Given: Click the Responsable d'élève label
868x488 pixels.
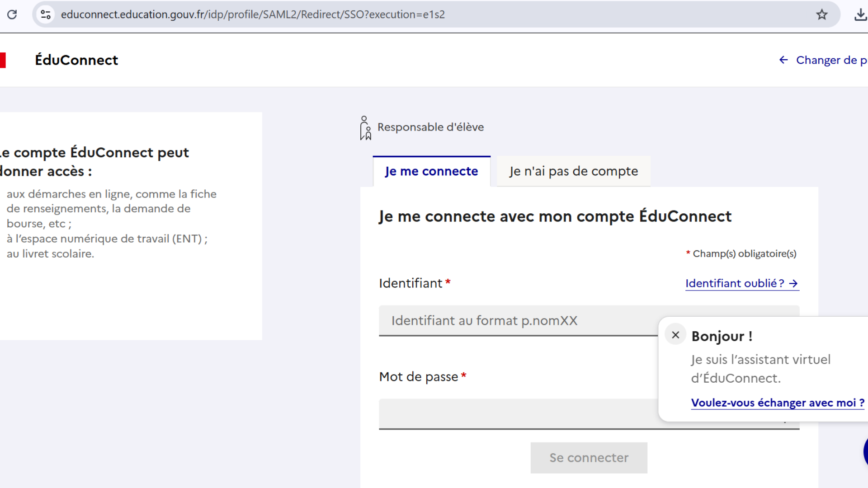Looking at the screenshot, I should click(430, 127).
